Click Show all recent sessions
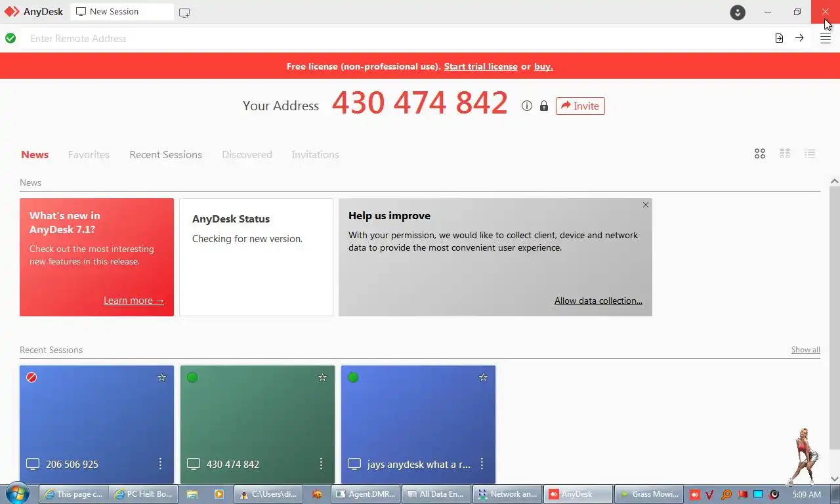The image size is (840, 504). click(x=805, y=350)
